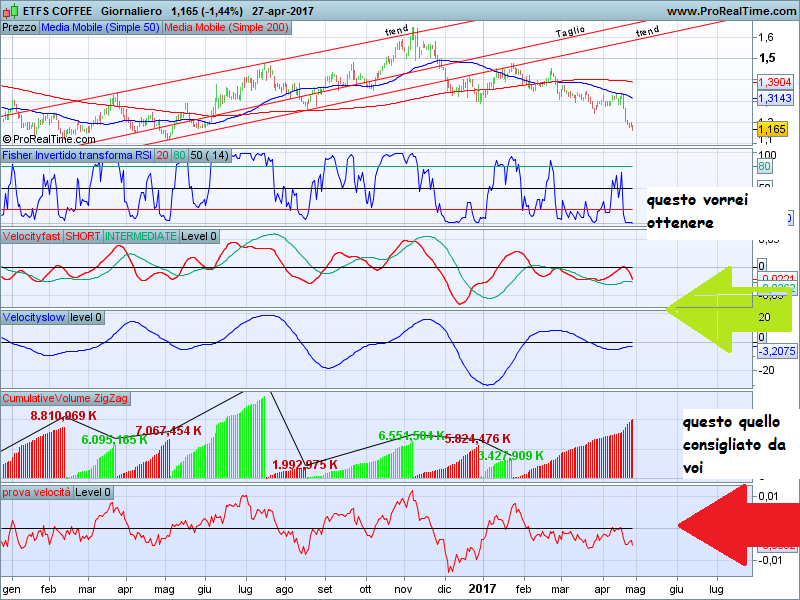800x600 pixels.
Task: Click the ETFS COFFEE instrument title
Action: tap(58, 11)
